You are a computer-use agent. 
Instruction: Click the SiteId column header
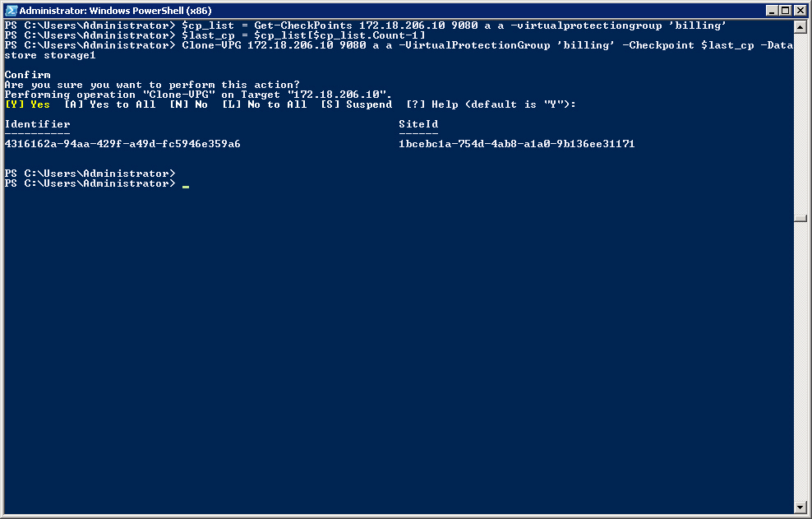418,124
